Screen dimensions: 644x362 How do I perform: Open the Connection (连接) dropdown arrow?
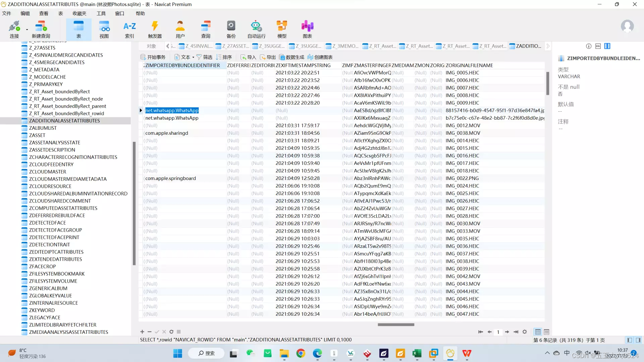click(27, 29)
